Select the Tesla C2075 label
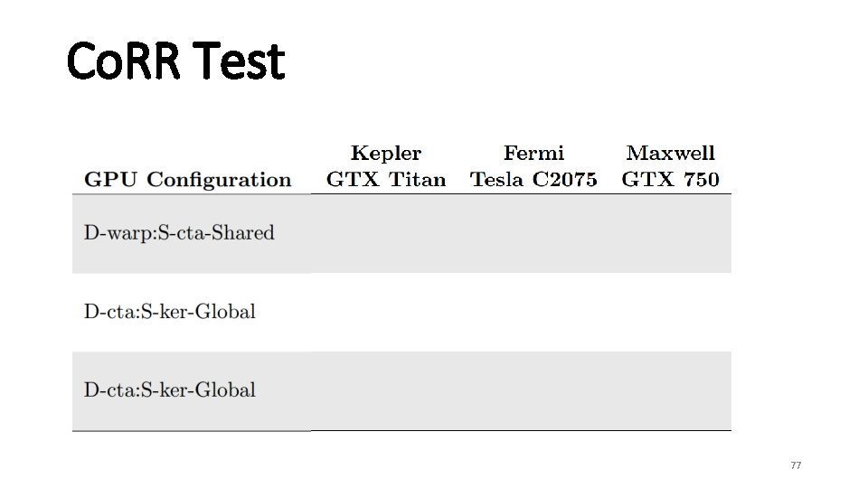The image size is (868, 488). pos(533,179)
